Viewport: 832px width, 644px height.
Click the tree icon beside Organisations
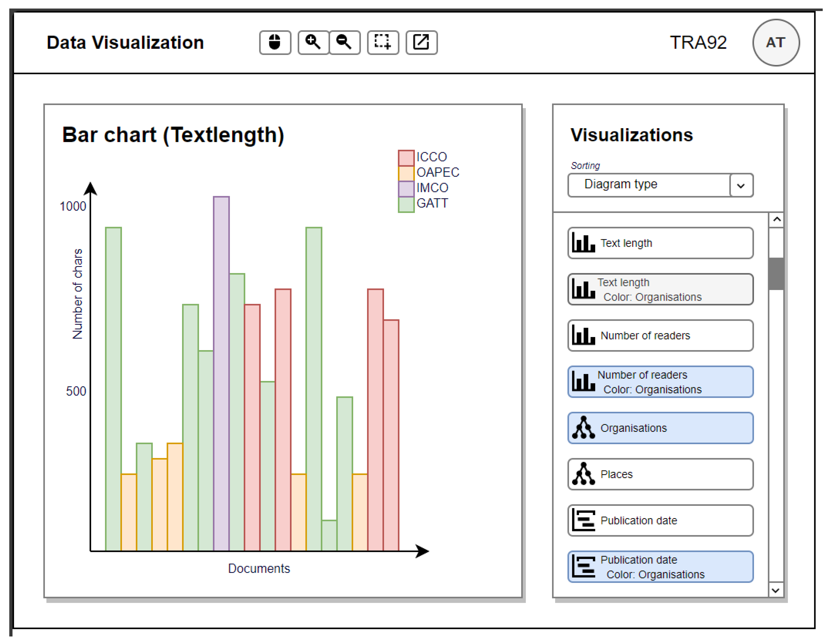pos(583,428)
